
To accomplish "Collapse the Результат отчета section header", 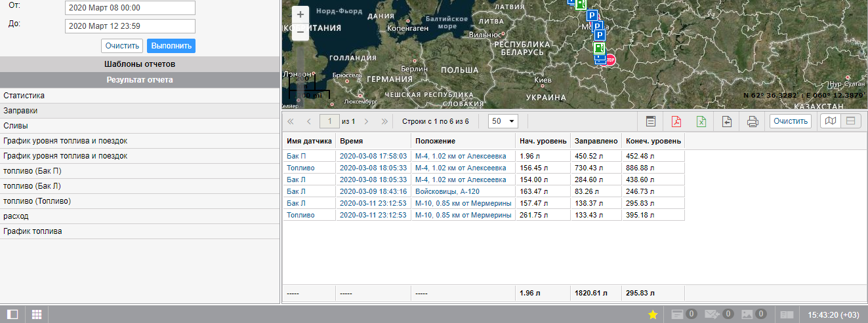I will [140, 80].
